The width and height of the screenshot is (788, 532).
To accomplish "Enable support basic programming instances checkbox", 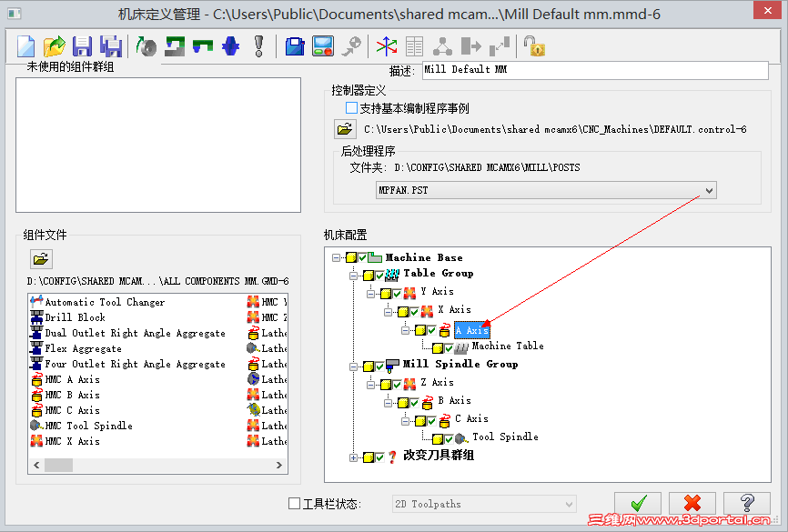I will (351, 108).
